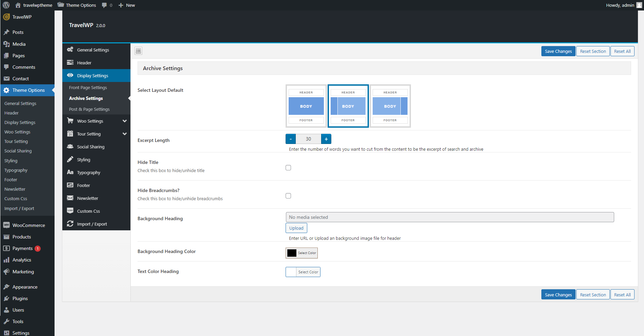
Task: Open Import / Export in WordPress sidebar submenu
Action: click(19, 208)
